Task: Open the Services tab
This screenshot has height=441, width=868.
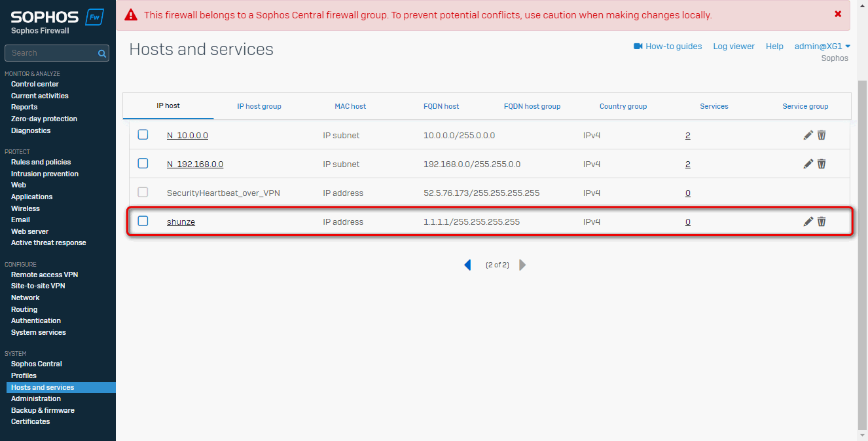Action: click(714, 106)
